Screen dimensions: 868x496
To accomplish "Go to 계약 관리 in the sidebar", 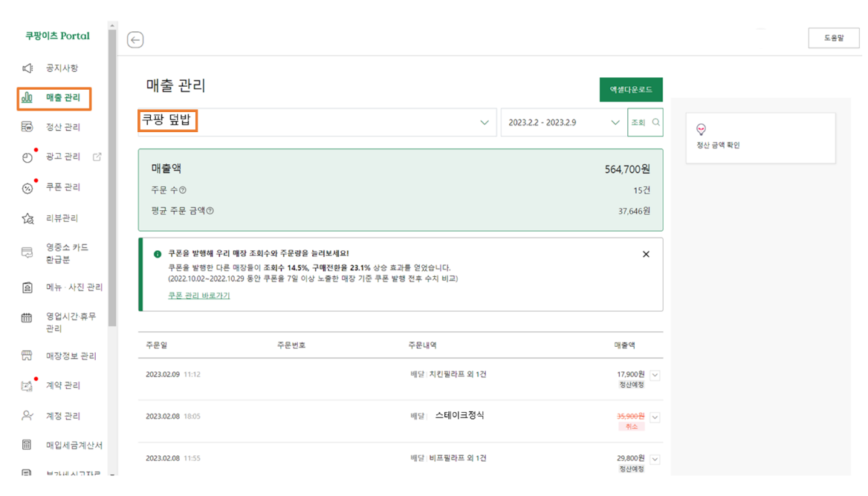I will point(62,385).
